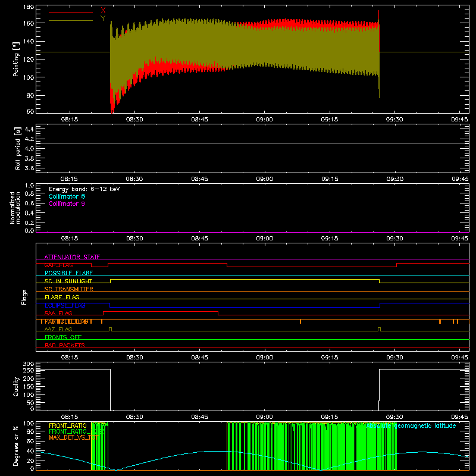Click the BAD_PACKETS flag label

click(65, 345)
